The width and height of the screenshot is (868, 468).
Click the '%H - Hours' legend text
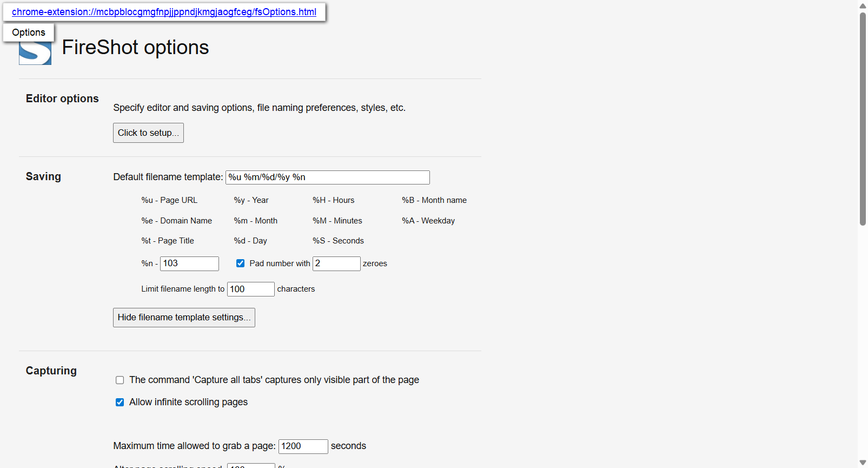click(334, 200)
